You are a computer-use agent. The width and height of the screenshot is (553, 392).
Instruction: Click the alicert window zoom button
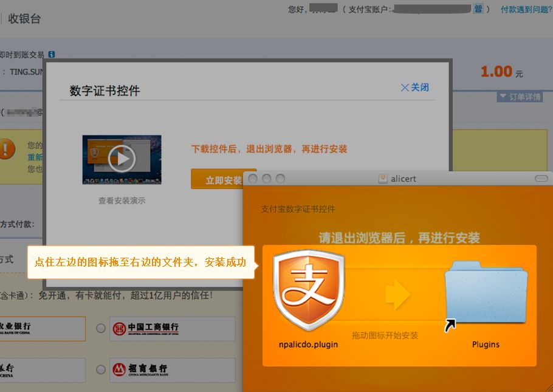tap(280, 179)
